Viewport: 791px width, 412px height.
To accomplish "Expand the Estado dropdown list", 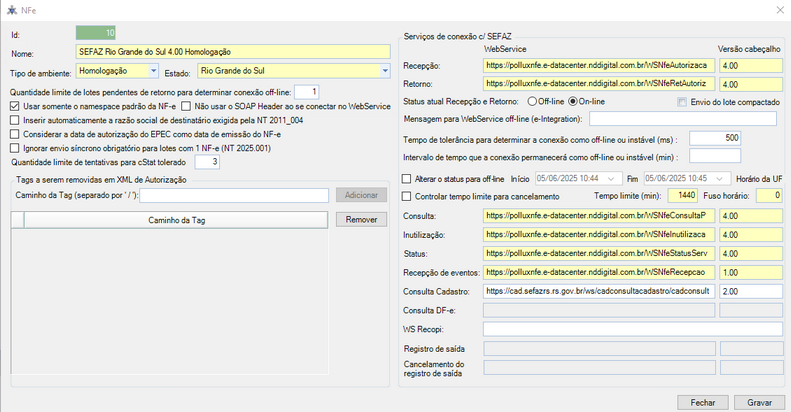I will point(384,71).
